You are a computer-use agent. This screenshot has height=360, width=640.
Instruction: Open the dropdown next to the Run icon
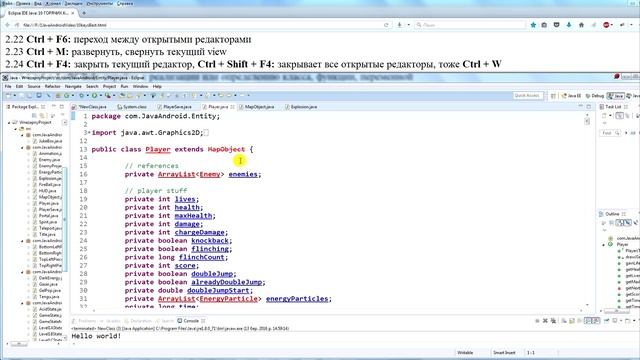pyautogui.click(x=100, y=96)
